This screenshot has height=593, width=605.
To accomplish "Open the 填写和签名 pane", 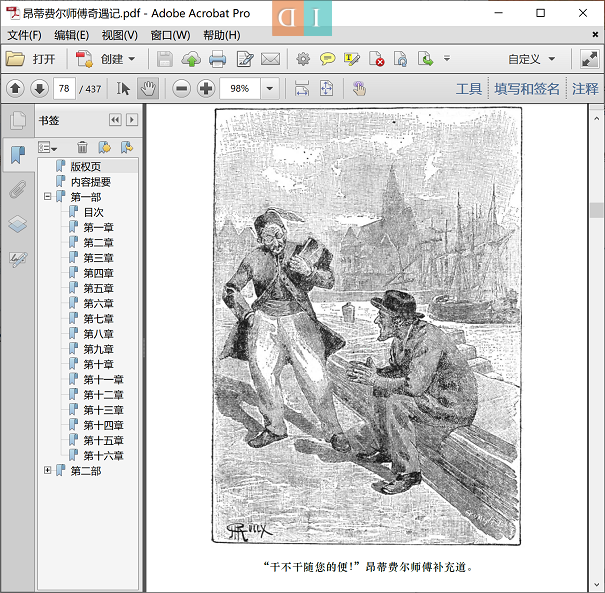I will pyautogui.click(x=527, y=89).
